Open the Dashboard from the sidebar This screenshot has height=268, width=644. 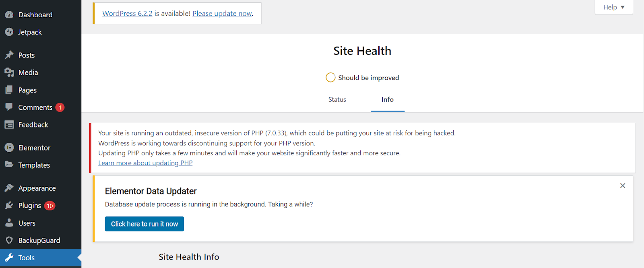[x=35, y=14]
